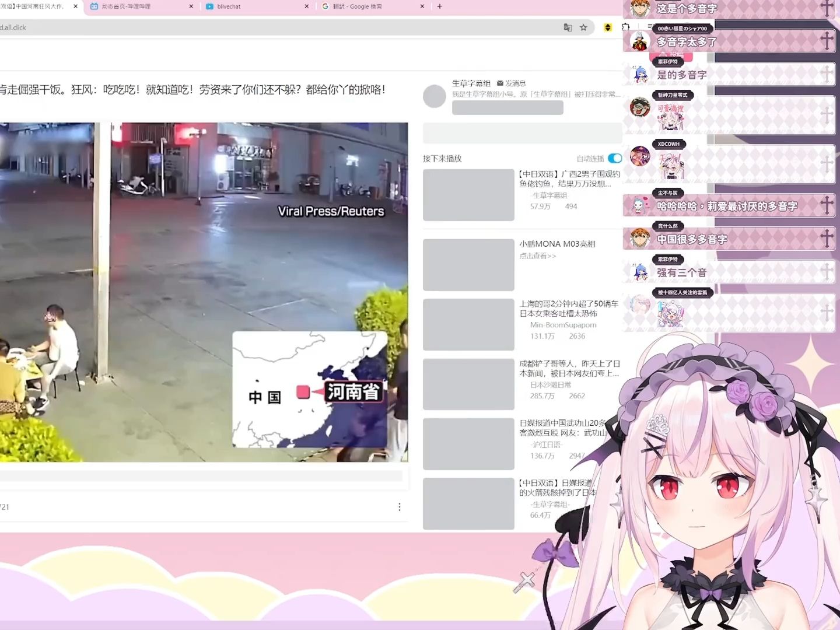Image resolution: width=840 pixels, height=630 pixels.
Task: Click avatar of chat user 尘不与灰
Action: tap(640, 205)
